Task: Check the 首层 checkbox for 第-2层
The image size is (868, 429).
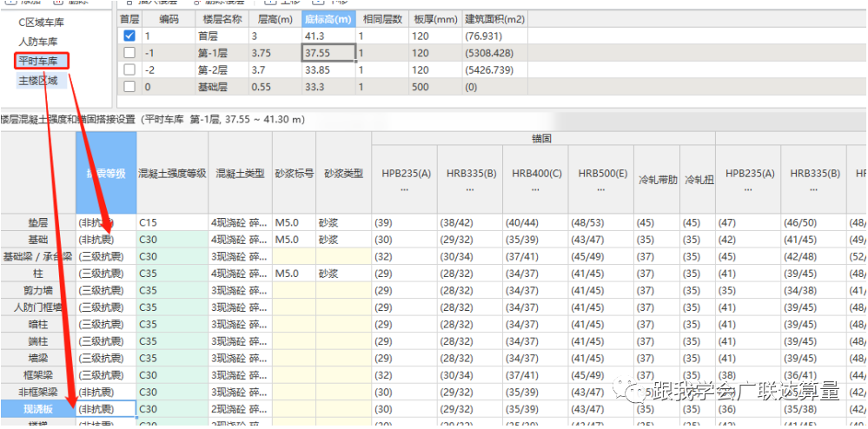Action: (129, 69)
